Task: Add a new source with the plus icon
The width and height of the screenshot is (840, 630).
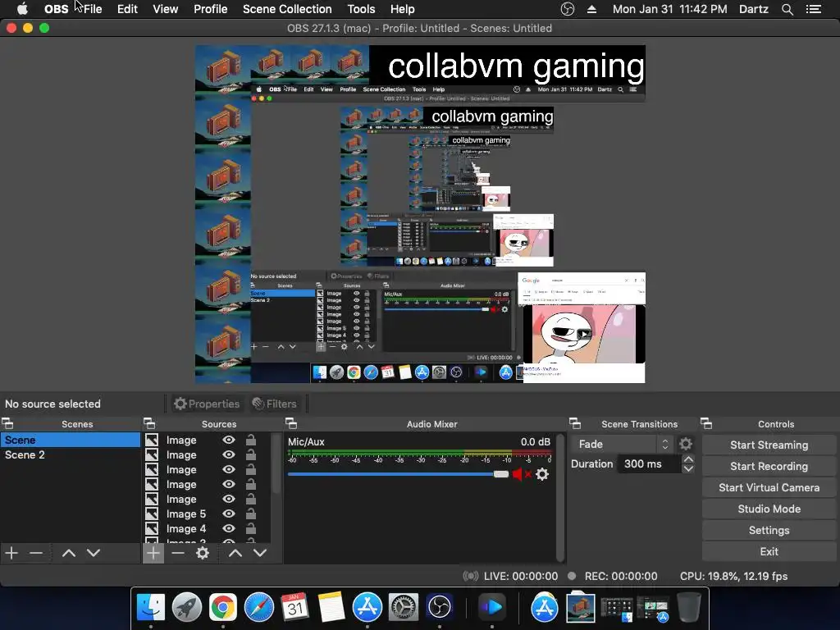Action: (153, 553)
